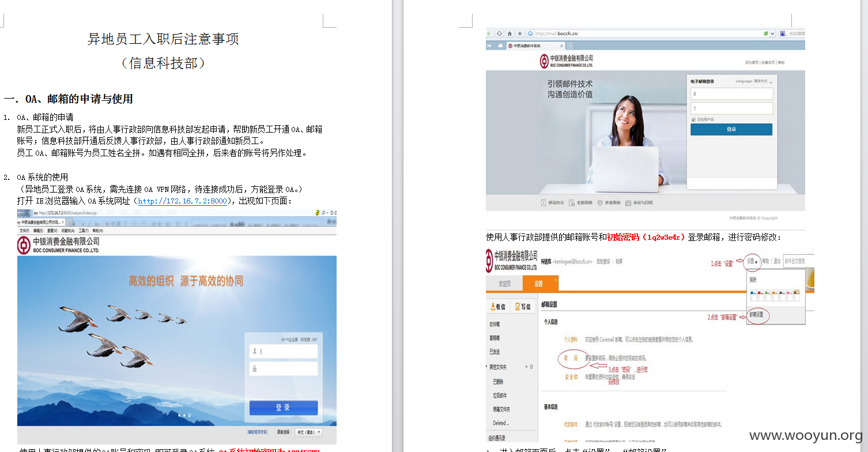Toggle the 记住用户名 checkbox
868x452 pixels.
click(x=693, y=119)
